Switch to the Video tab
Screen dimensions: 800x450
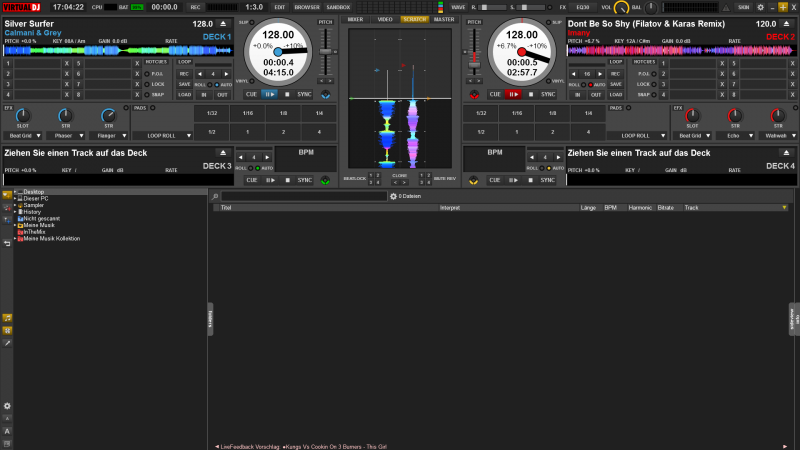point(385,19)
